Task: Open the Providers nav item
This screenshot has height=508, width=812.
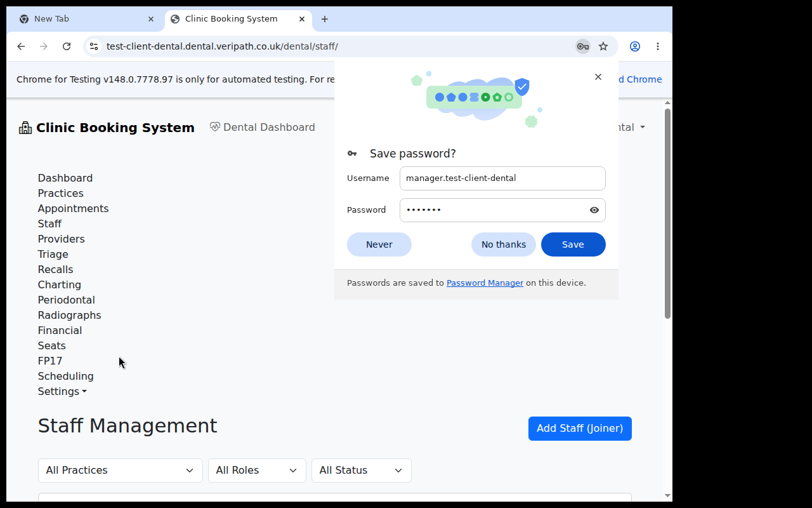Action: click(x=62, y=239)
